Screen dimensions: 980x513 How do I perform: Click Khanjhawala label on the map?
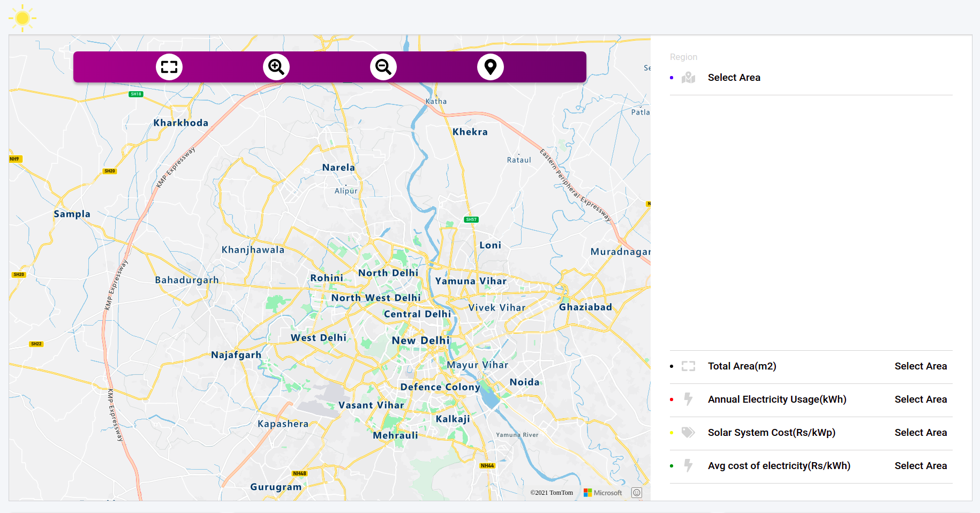coord(253,250)
